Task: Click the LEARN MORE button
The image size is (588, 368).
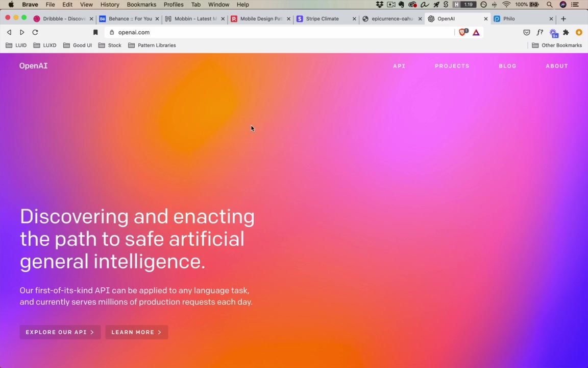Action: click(136, 332)
